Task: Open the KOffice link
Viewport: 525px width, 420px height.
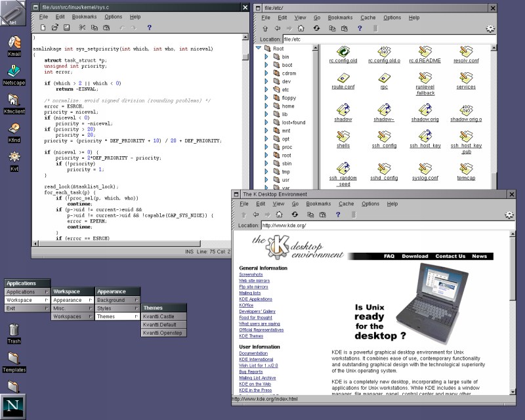Action: (246, 305)
